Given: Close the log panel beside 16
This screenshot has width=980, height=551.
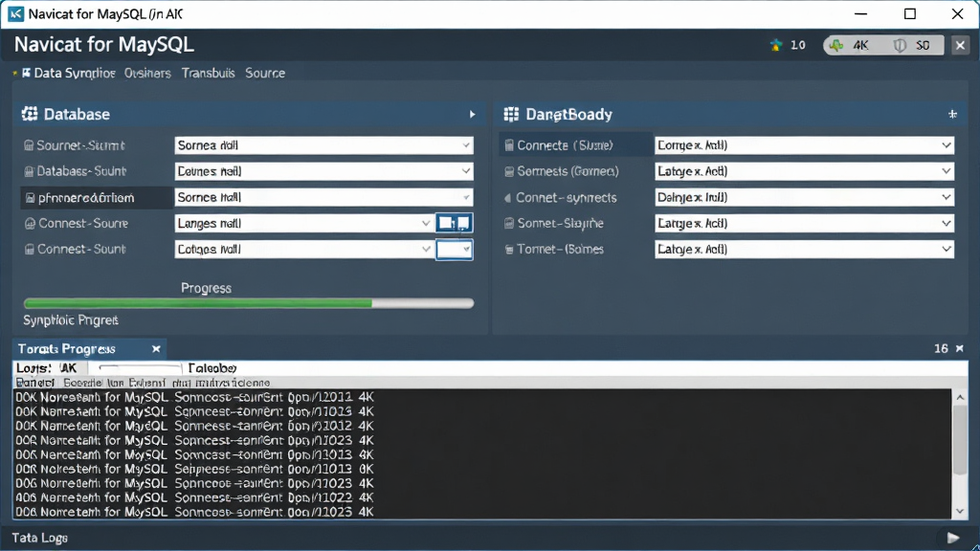Looking at the screenshot, I should pos(959,348).
